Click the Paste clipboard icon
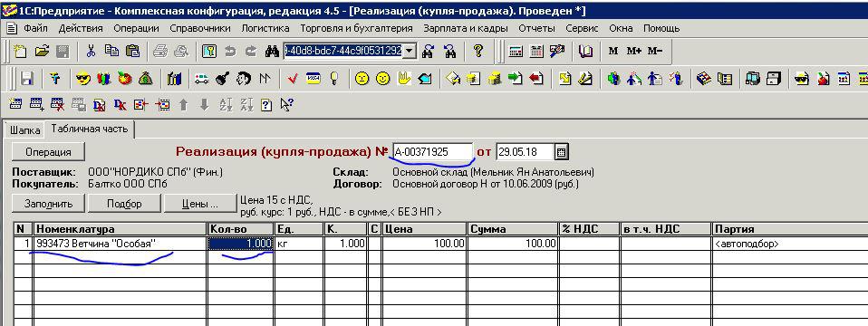Image resolution: width=868 pixels, height=326 pixels. (x=132, y=52)
